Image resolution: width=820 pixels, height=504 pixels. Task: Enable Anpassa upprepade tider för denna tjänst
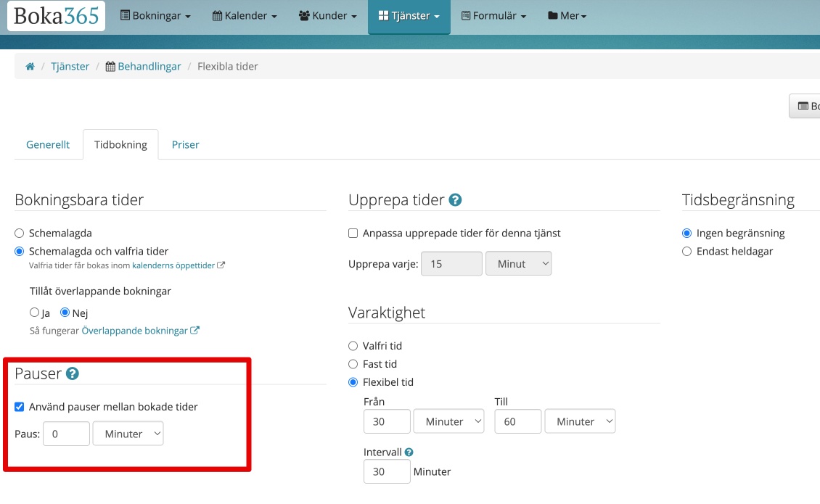pos(353,234)
